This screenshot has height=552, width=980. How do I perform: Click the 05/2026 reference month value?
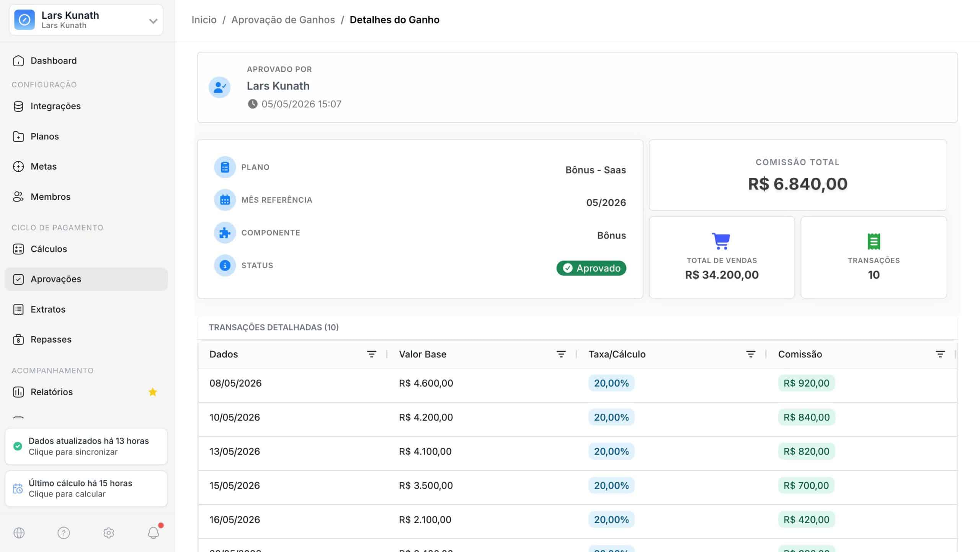point(606,203)
